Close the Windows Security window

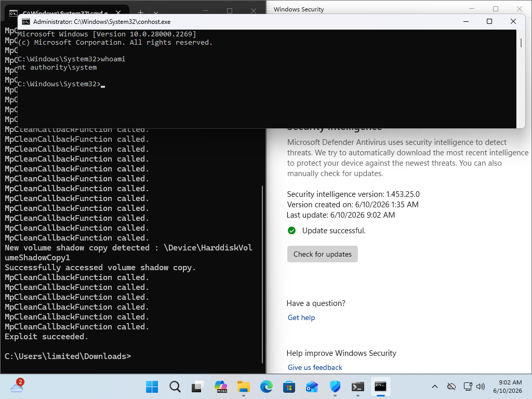coord(520,9)
